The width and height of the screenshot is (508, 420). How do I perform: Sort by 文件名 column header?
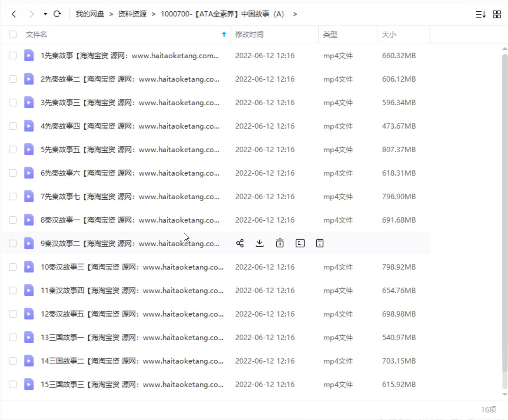[36, 34]
